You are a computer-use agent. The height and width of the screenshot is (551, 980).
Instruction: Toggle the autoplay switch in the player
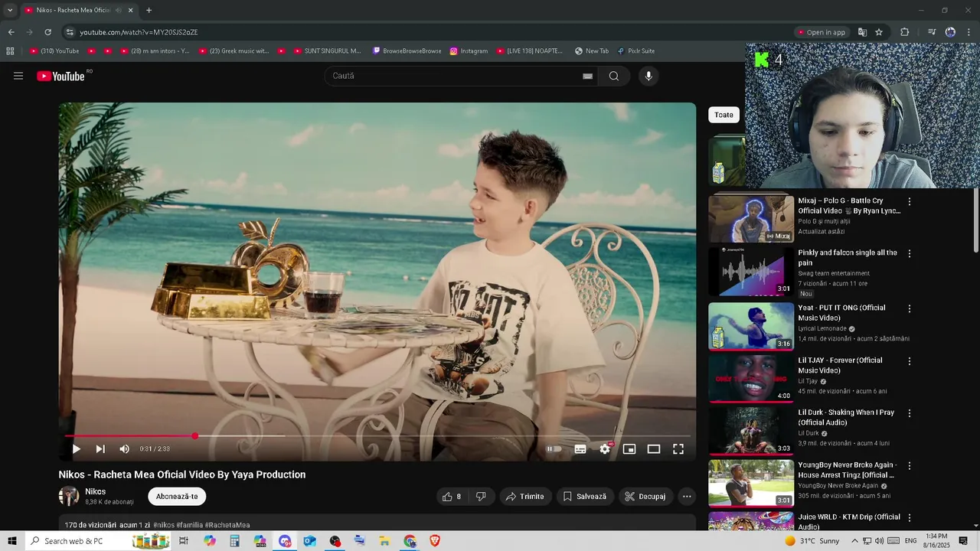(x=554, y=449)
